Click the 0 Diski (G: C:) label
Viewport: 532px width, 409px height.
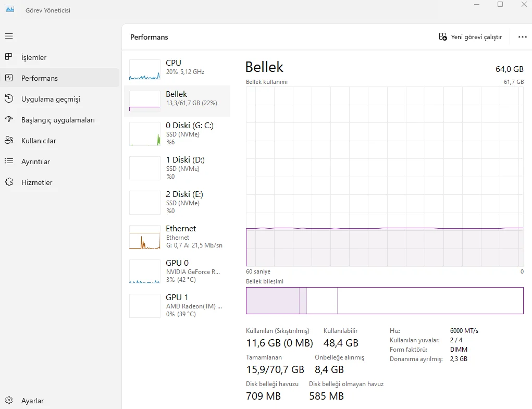[190, 126]
